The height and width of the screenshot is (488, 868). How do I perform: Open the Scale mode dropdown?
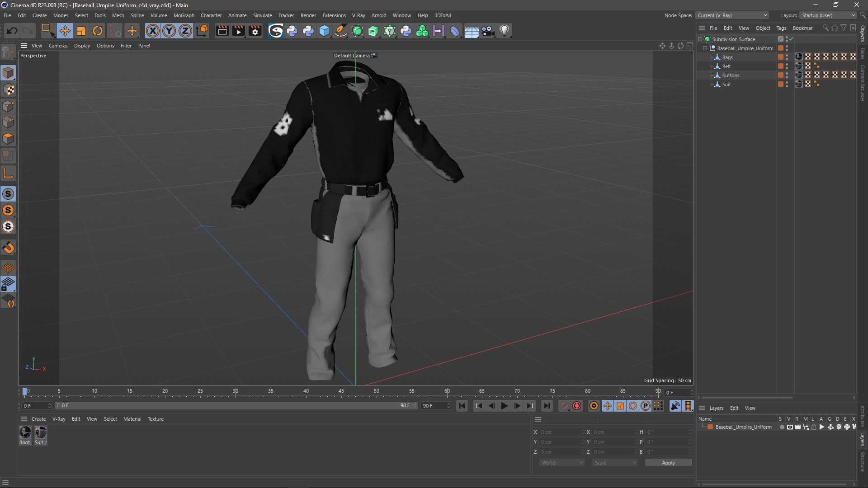pos(615,463)
